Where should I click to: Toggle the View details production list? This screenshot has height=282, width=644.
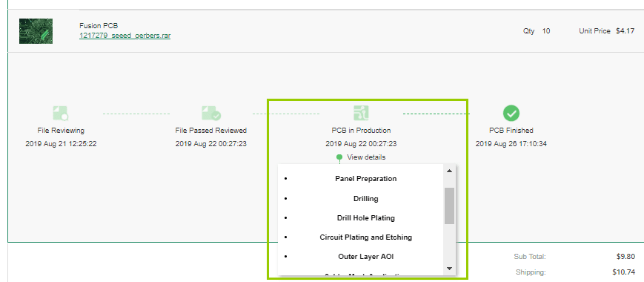366,157
